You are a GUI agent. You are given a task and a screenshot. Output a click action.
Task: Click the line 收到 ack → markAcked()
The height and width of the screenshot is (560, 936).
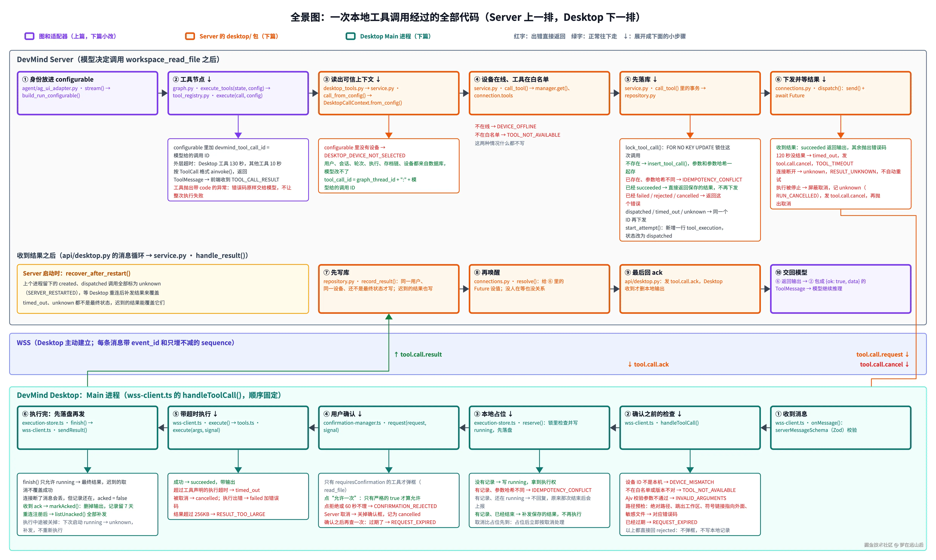pos(78,506)
